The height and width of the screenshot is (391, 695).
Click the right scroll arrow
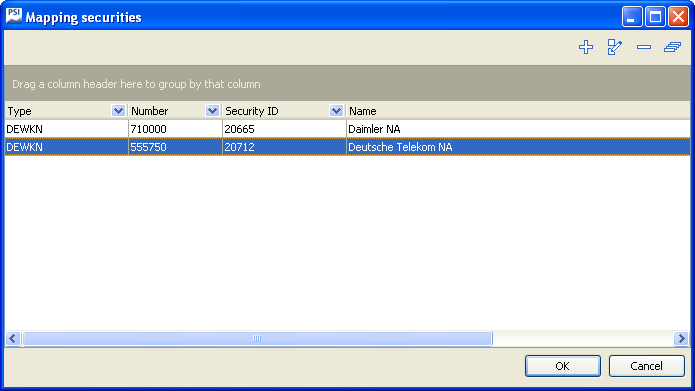(681, 339)
